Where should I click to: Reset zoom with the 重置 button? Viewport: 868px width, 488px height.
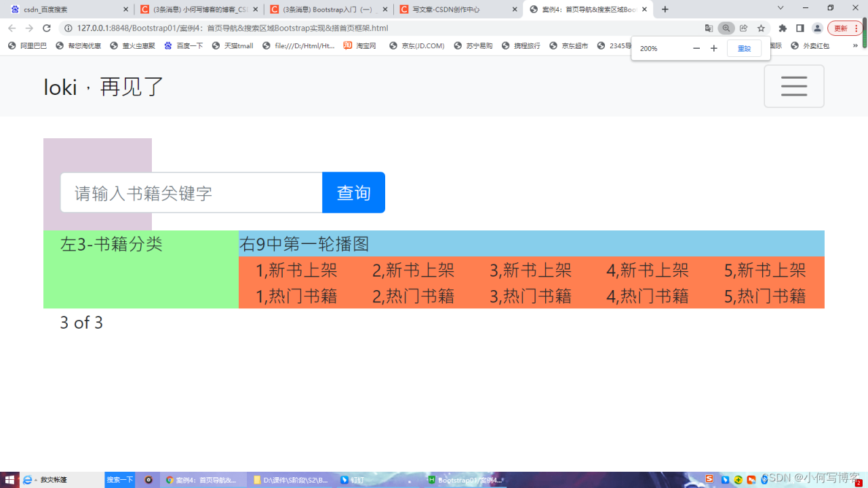(x=744, y=49)
